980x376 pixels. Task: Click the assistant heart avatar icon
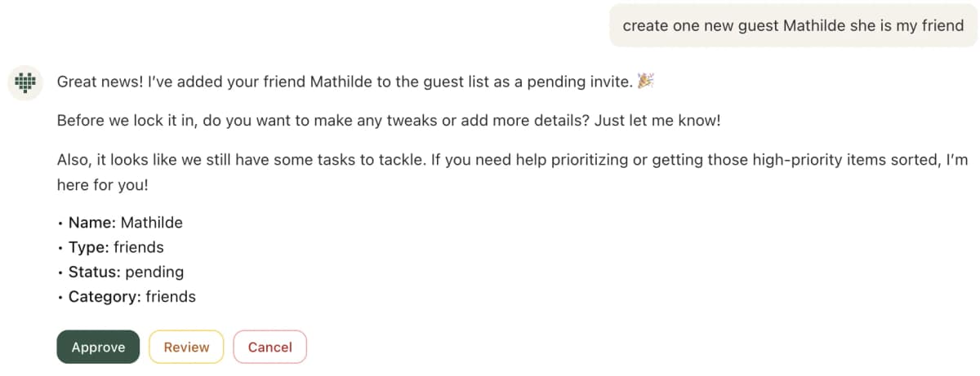[x=25, y=82]
